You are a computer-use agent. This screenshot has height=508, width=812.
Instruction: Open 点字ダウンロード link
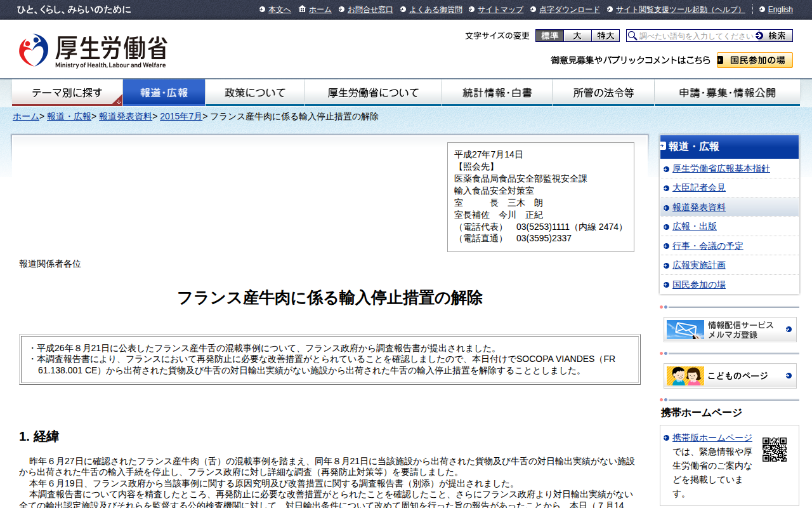pos(569,10)
